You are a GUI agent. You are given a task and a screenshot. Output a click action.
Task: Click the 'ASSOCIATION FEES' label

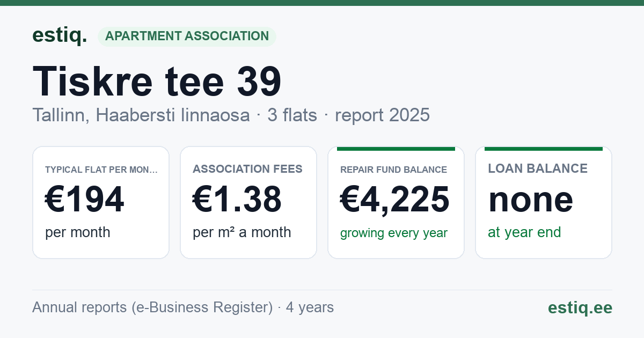[x=247, y=170]
